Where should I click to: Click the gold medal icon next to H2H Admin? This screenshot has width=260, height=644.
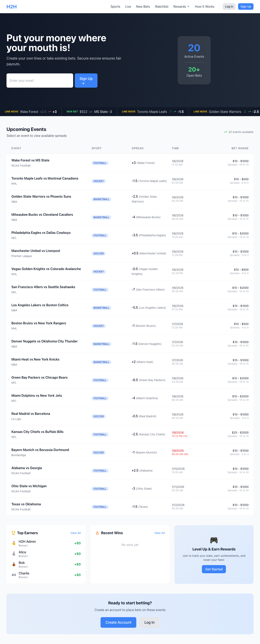click(14, 543)
